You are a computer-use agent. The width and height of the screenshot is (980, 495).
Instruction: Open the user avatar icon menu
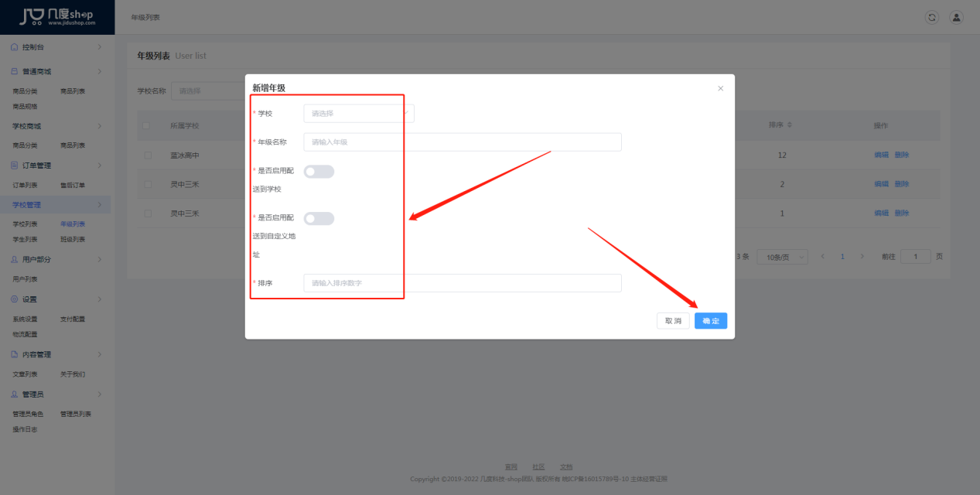pyautogui.click(x=956, y=17)
